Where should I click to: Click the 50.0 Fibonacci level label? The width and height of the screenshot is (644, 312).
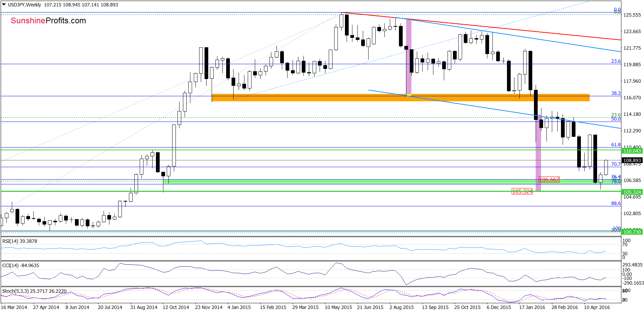tap(616, 119)
